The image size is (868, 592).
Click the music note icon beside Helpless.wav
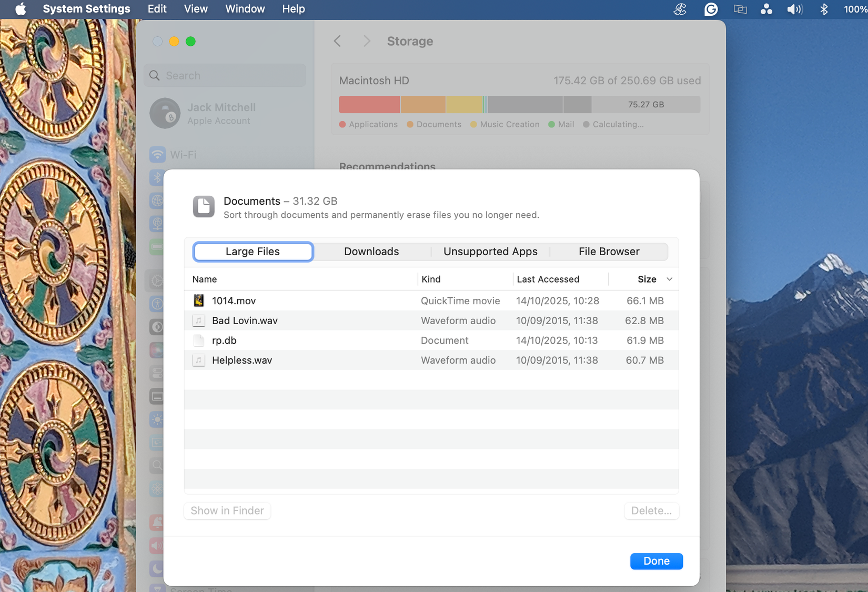[x=199, y=360]
